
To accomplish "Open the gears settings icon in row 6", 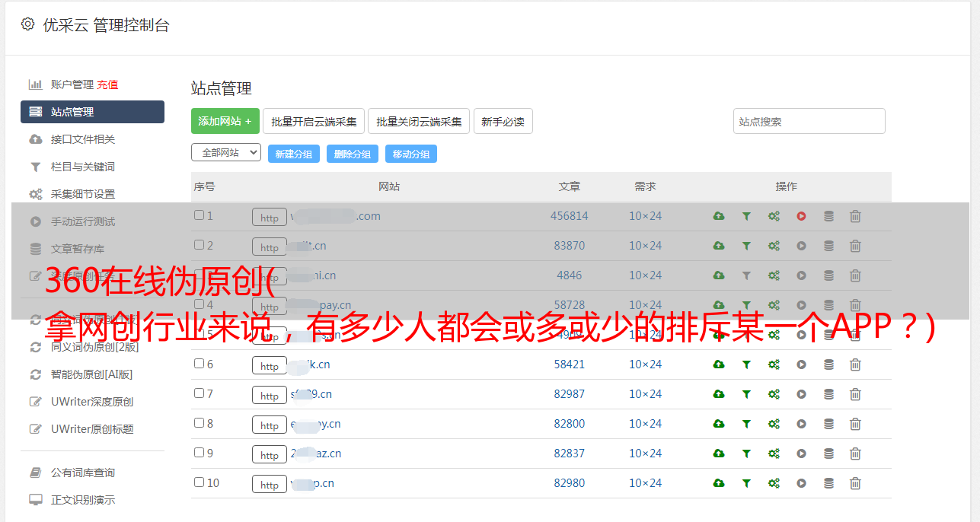I will (774, 364).
